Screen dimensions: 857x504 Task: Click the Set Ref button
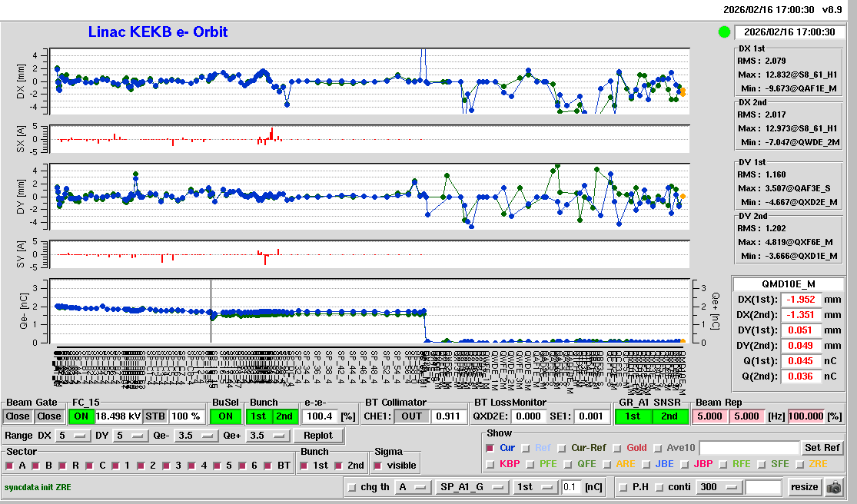[822, 448]
